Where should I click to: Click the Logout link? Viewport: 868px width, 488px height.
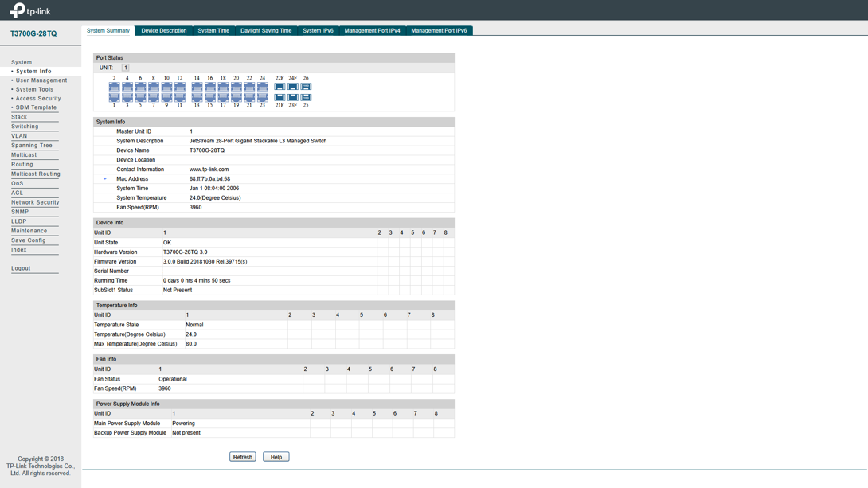pyautogui.click(x=21, y=268)
